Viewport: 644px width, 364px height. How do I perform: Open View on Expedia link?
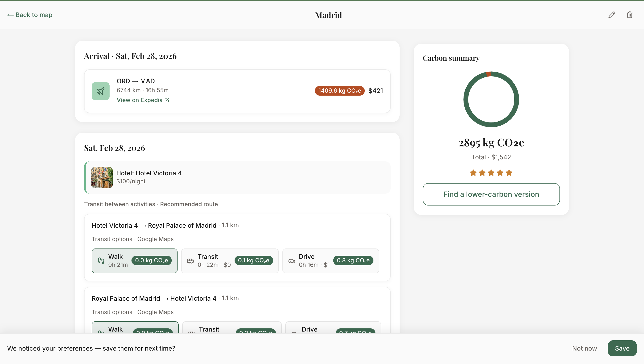(140, 100)
